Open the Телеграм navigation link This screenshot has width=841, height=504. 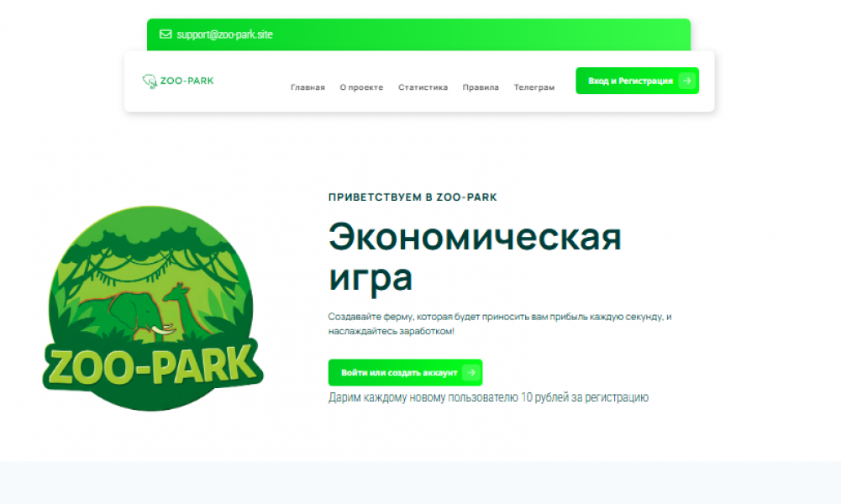pos(534,87)
